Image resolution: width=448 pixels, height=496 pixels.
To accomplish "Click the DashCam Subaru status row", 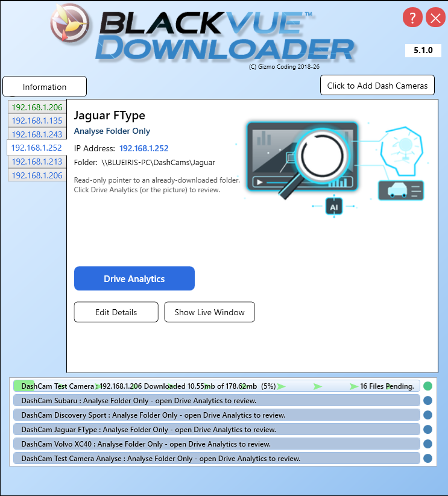I will [x=216, y=400].
